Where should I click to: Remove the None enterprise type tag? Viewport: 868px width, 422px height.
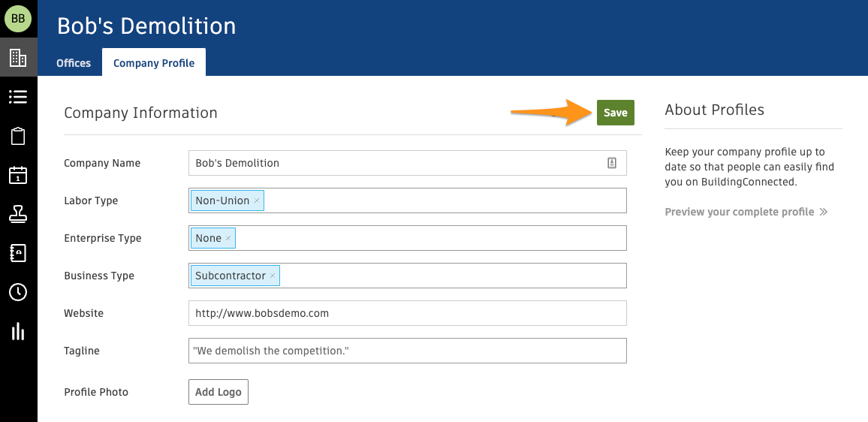pyautogui.click(x=228, y=239)
